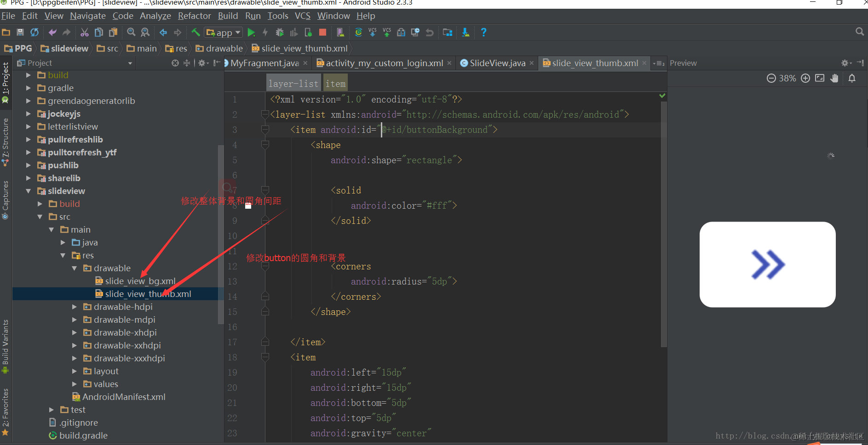Click the Replace icon in the toolbar

[145, 32]
